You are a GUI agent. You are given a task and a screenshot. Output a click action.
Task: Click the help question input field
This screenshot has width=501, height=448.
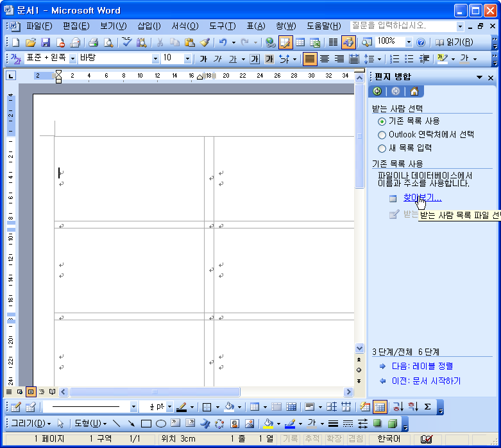[404, 26]
